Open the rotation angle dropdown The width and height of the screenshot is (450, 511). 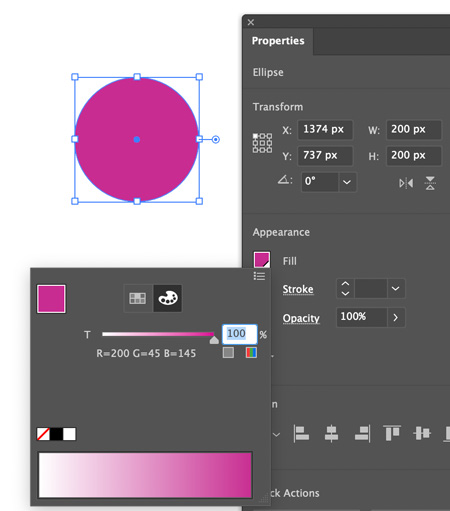point(347,182)
